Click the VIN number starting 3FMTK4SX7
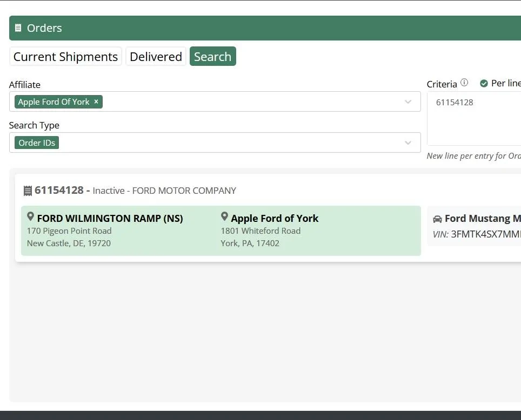 [x=486, y=234]
